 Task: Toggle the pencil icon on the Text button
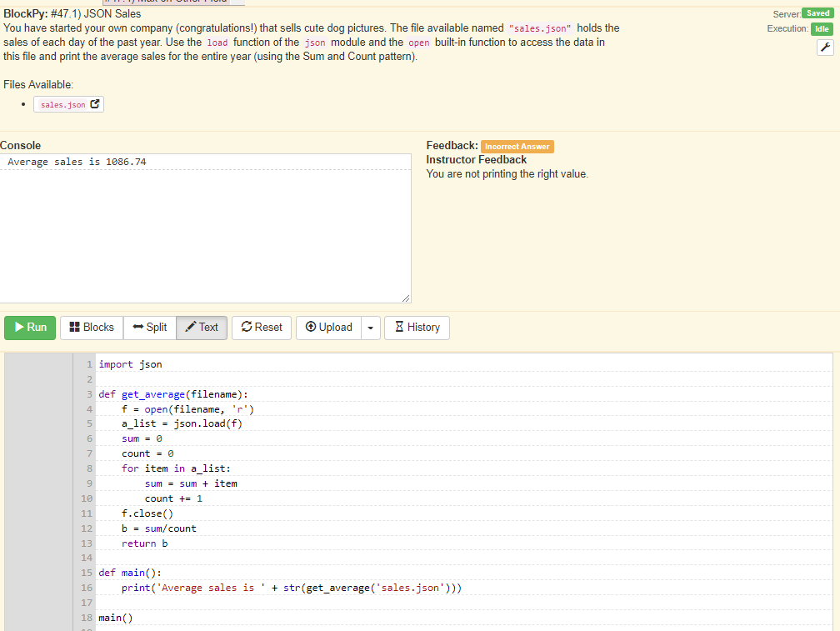coord(188,327)
